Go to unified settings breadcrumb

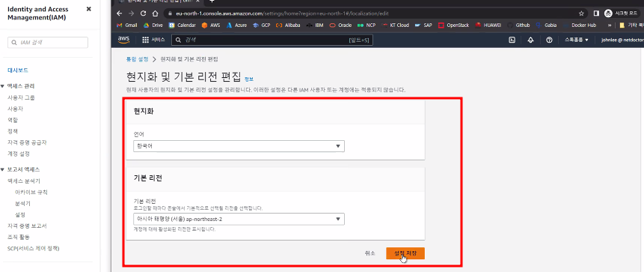click(137, 59)
